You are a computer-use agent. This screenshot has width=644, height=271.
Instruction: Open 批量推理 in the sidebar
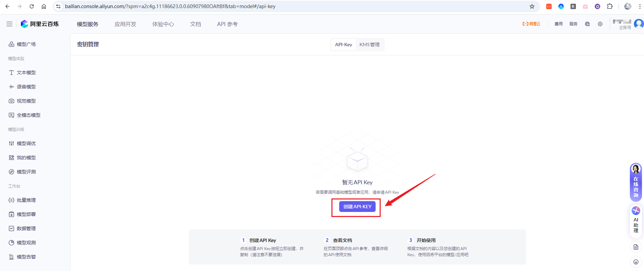[x=26, y=200]
